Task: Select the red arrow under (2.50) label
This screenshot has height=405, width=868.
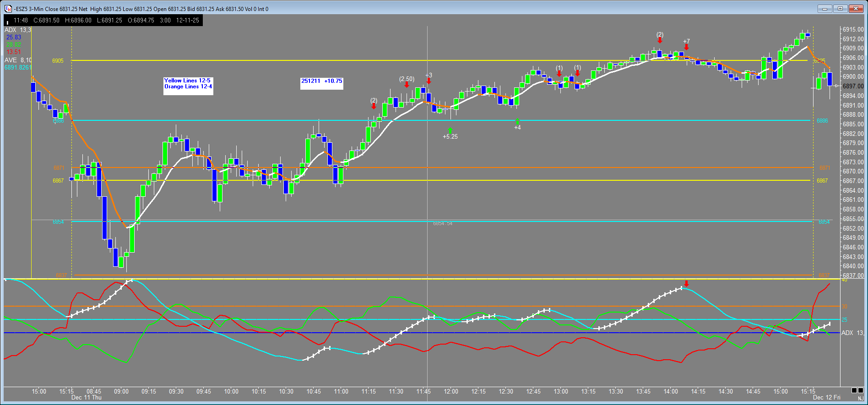Action: 407,84
